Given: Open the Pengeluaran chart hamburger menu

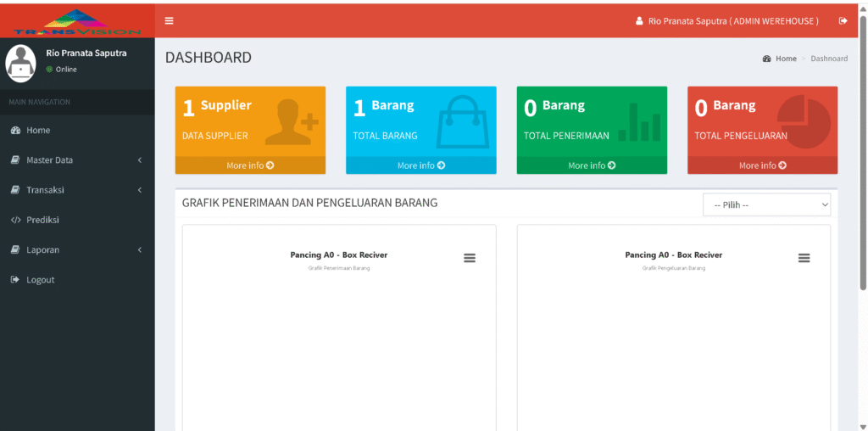Looking at the screenshot, I should click(x=804, y=258).
